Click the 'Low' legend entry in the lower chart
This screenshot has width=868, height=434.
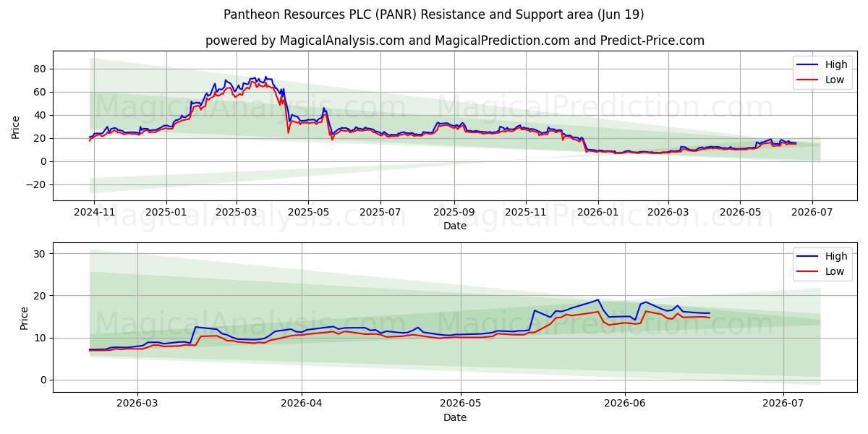pos(835,271)
